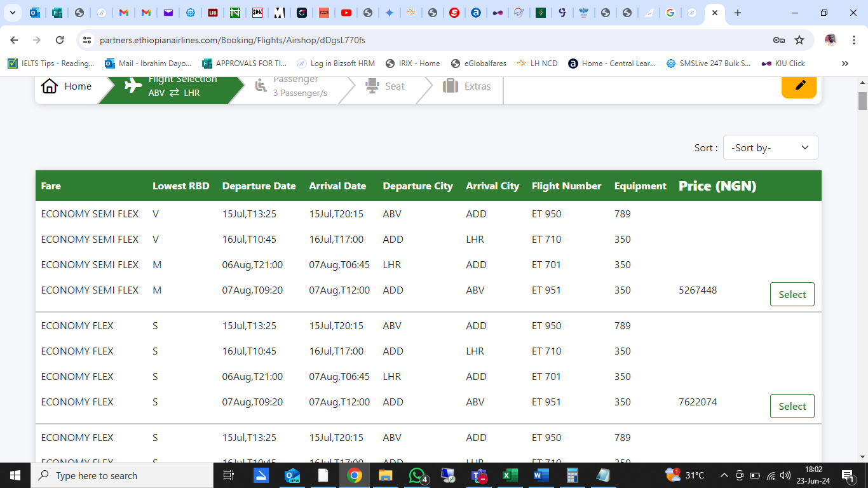Open Word from the taskbar
This screenshot has width=868, height=488.
(541, 475)
